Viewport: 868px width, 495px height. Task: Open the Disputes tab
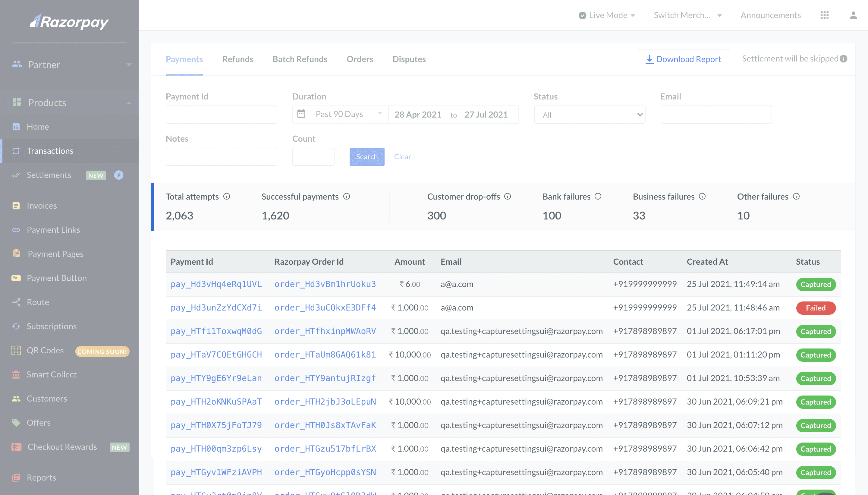click(x=409, y=59)
